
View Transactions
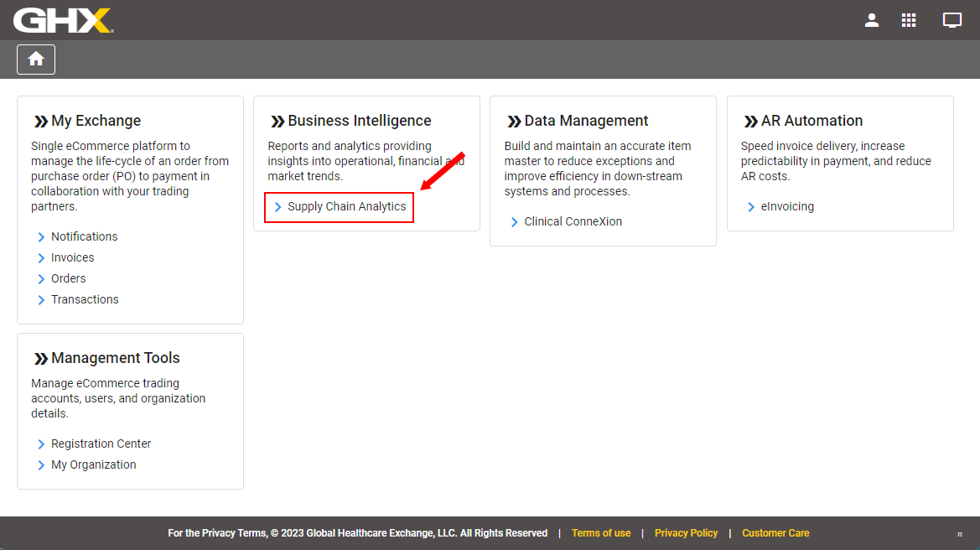pos(85,299)
